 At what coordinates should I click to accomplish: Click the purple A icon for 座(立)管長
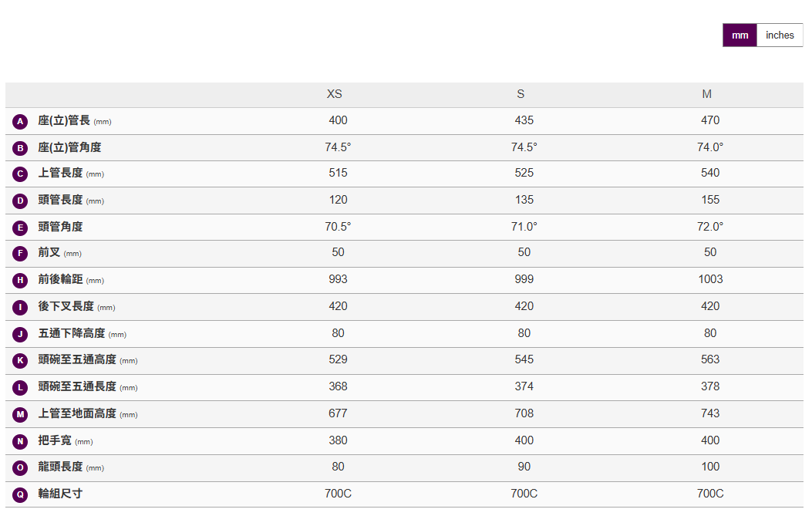point(21,121)
